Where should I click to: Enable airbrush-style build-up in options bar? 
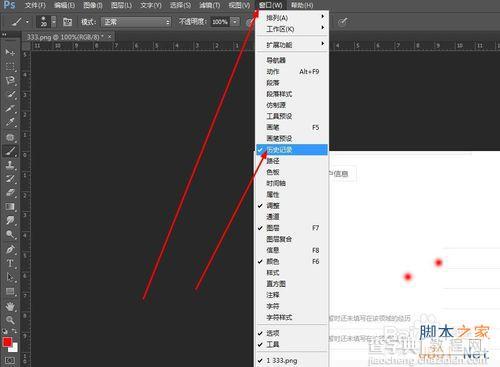click(342, 22)
